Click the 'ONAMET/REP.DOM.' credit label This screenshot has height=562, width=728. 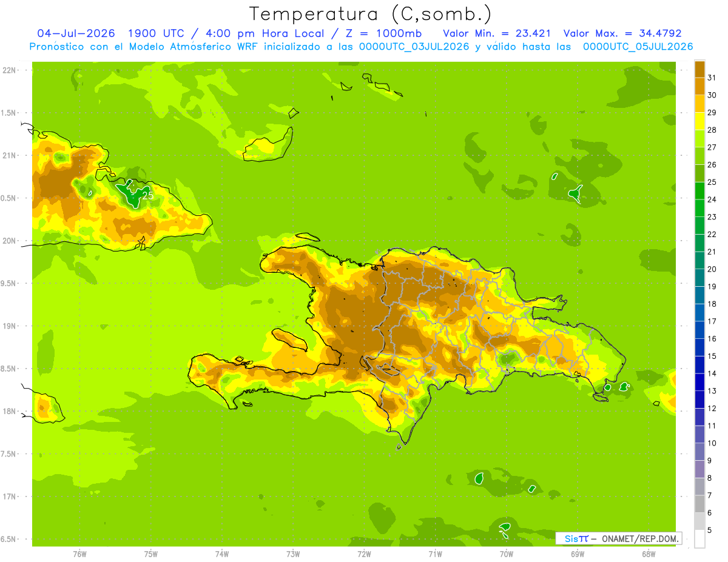click(x=639, y=538)
